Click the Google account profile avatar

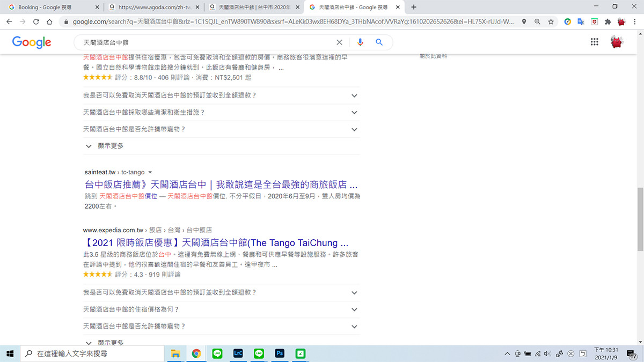[x=617, y=41]
